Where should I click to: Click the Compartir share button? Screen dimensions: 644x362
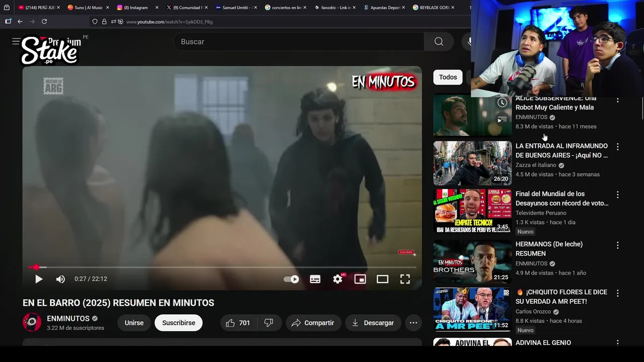[x=313, y=323]
